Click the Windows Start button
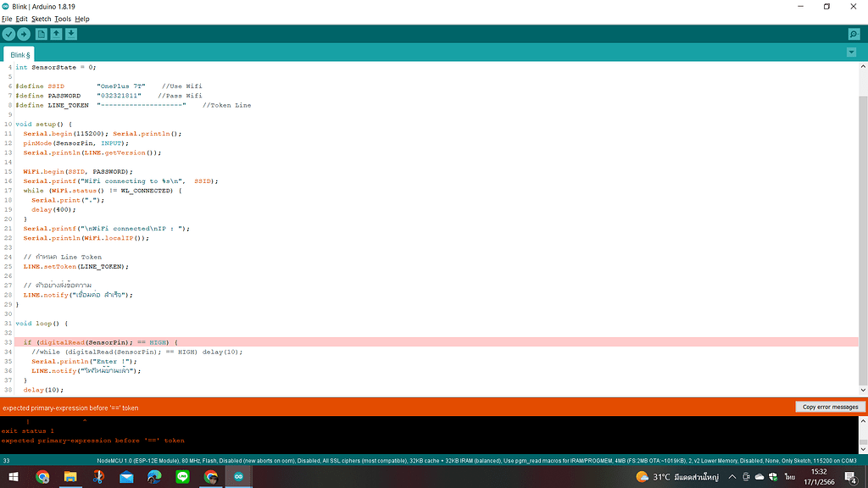The height and width of the screenshot is (488, 868). pos(14,477)
